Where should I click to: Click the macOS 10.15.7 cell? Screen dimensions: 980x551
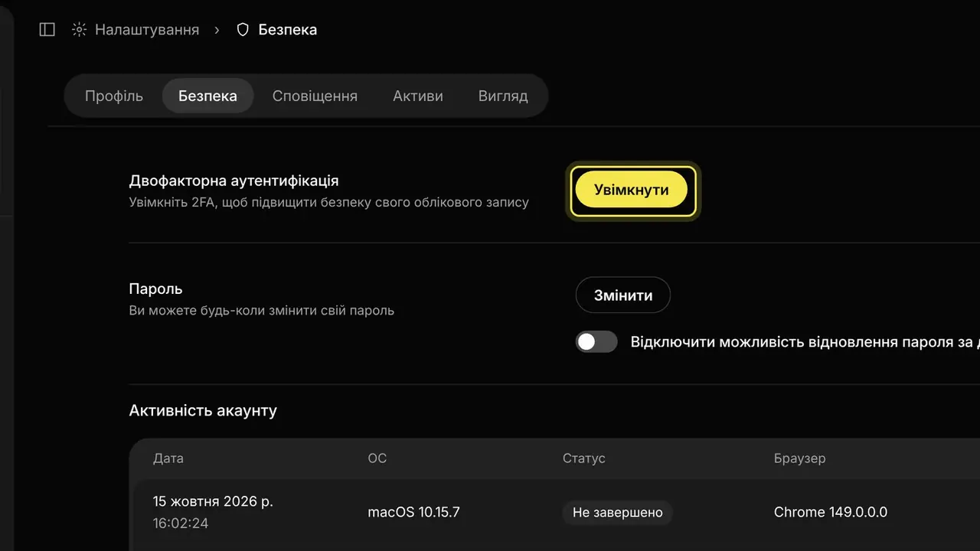(414, 512)
